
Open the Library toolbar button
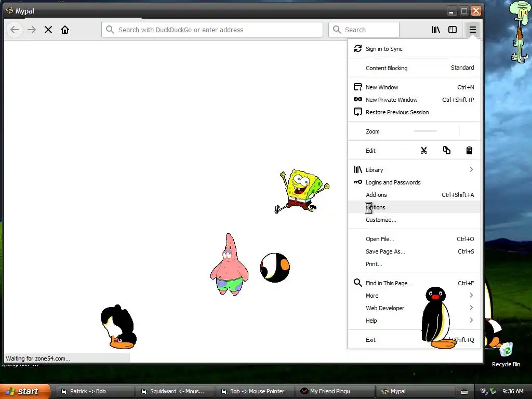436,30
